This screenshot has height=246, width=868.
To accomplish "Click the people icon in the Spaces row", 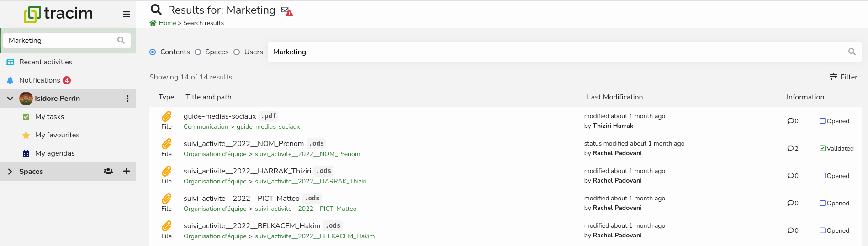I will point(108,171).
